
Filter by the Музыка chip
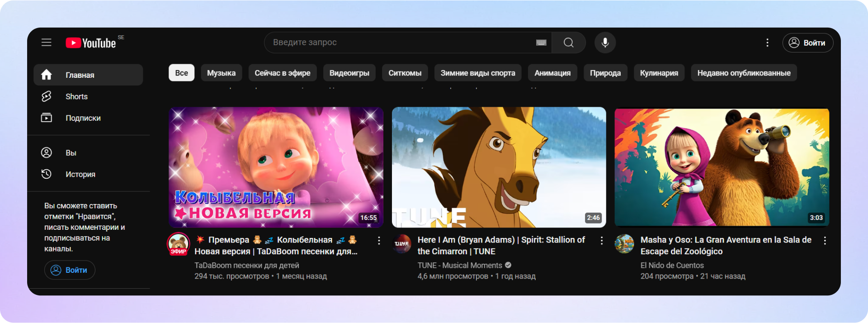click(221, 73)
